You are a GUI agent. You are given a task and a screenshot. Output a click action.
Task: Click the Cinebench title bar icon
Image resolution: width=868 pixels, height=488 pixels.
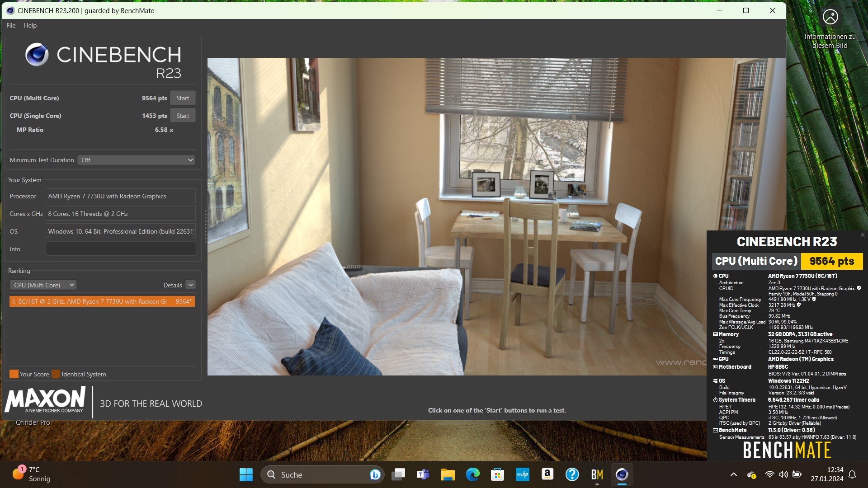click(x=10, y=10)
